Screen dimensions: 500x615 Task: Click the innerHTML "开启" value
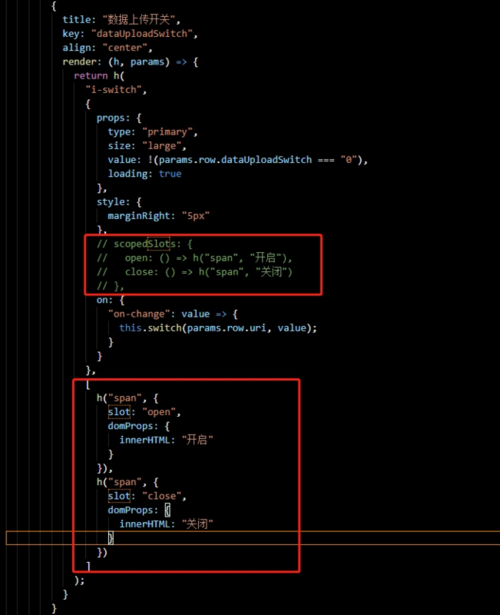[197, 440]
